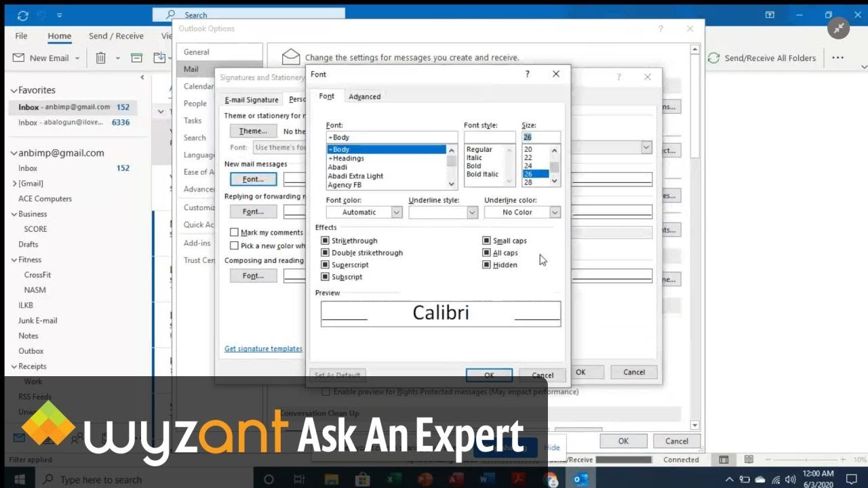Check the Mark my comments checkbox
The height and width of the screenshot is (488, 868).
point(234,232)
